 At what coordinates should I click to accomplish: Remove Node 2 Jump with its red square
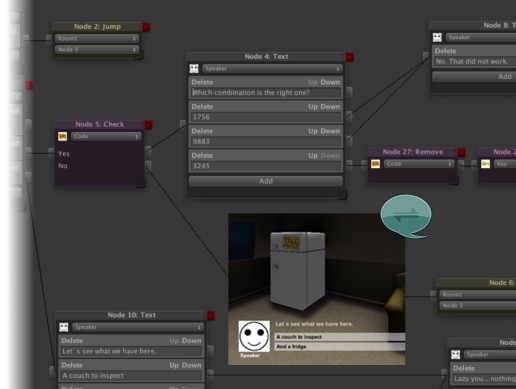[x=146, y=27]
